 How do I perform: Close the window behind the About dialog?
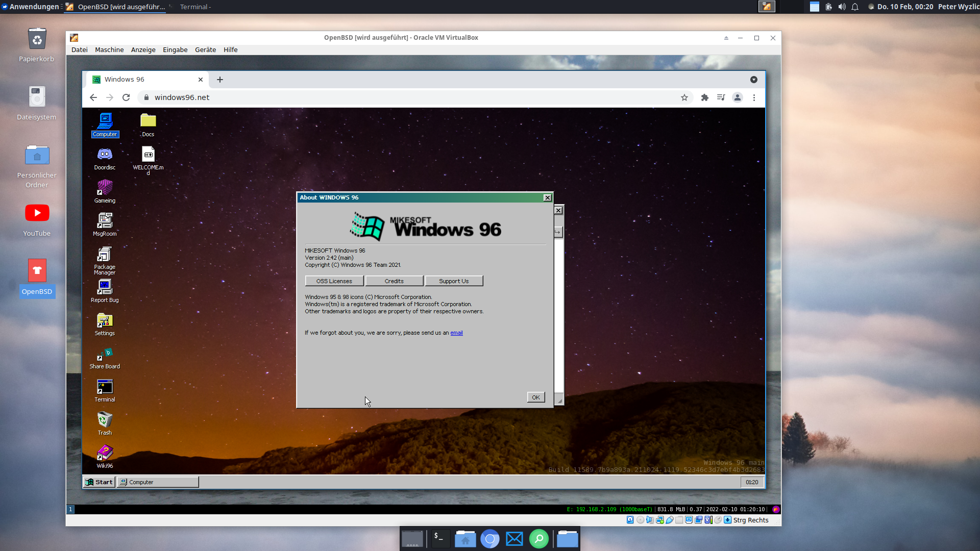[x=558, y=210]
